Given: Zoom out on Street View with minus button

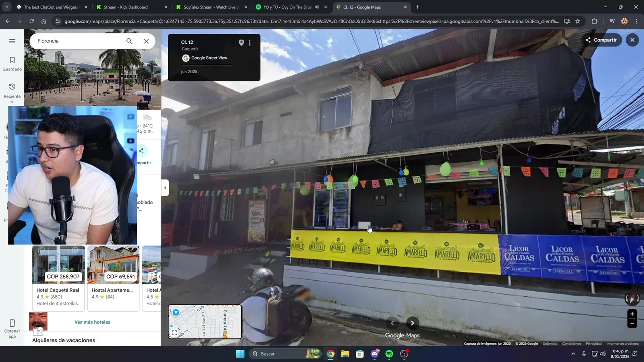Looking at the screenshot, I should (632, 324).
